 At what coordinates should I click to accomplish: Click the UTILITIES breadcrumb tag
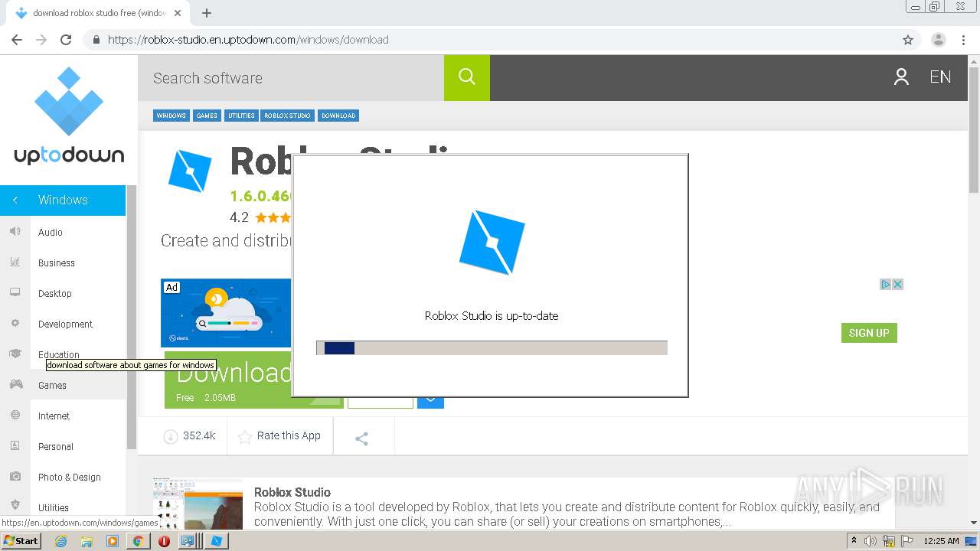click(x=241, y=116)
